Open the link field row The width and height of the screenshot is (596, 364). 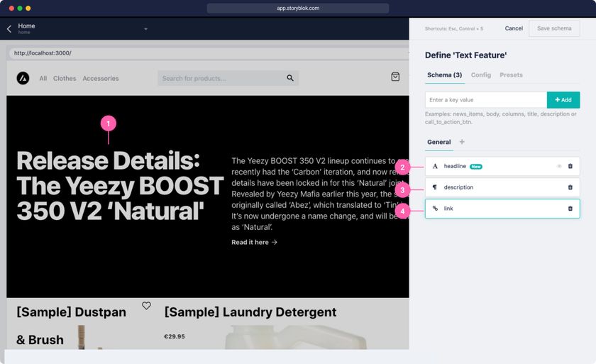pyautogui.click(x=502, y=209)
